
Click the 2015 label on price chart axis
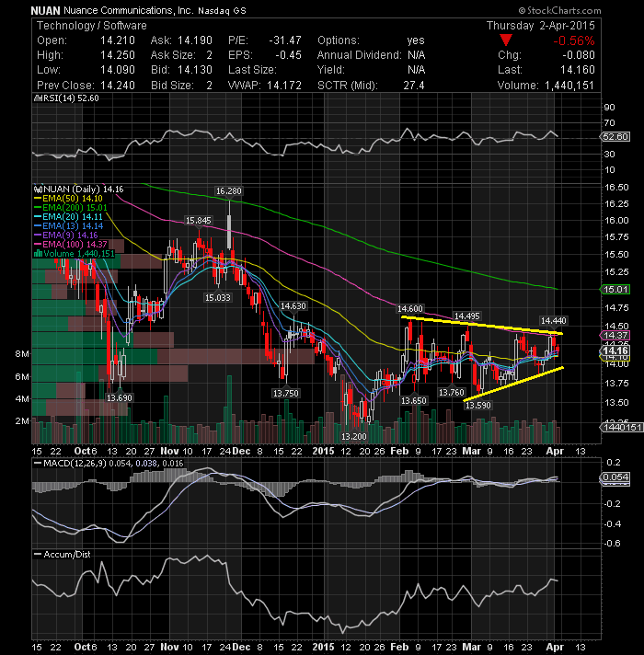[x=323, y=451]
